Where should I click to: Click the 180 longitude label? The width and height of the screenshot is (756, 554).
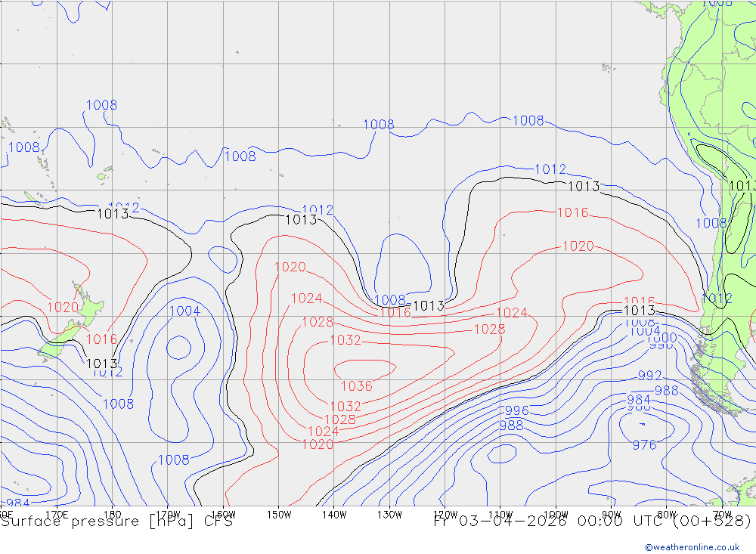[113, 515]
